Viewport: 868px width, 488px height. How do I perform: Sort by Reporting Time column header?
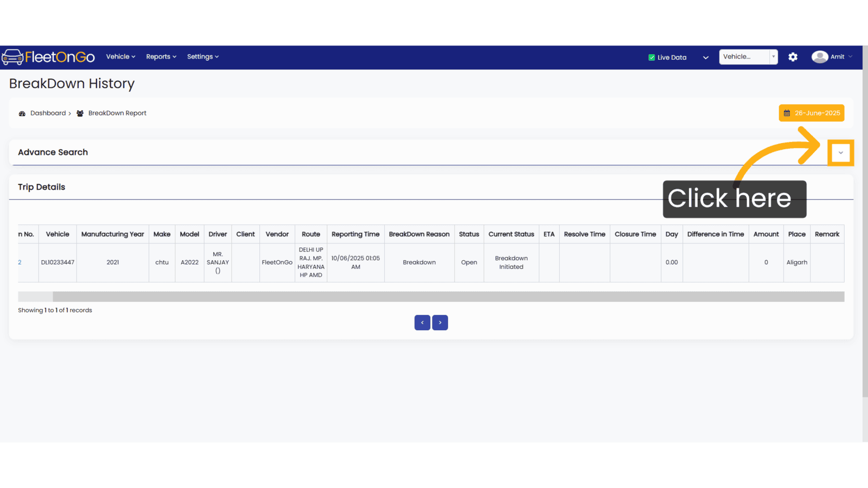coord(355,234)
